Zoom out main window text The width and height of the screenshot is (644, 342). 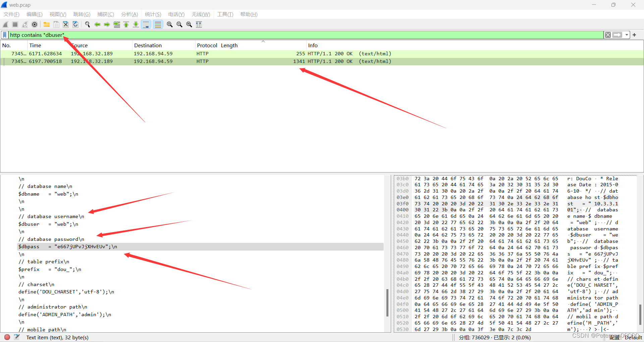click(179, 24)
